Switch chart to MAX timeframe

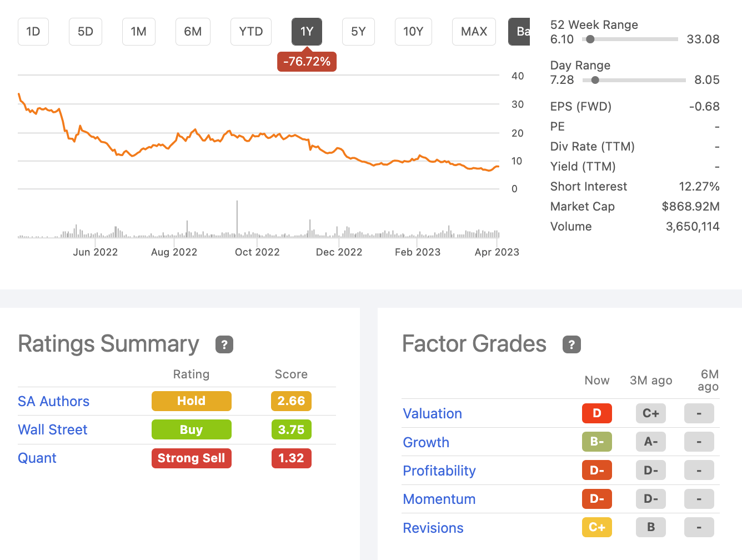pyautogui.click(x=474, y=32)
